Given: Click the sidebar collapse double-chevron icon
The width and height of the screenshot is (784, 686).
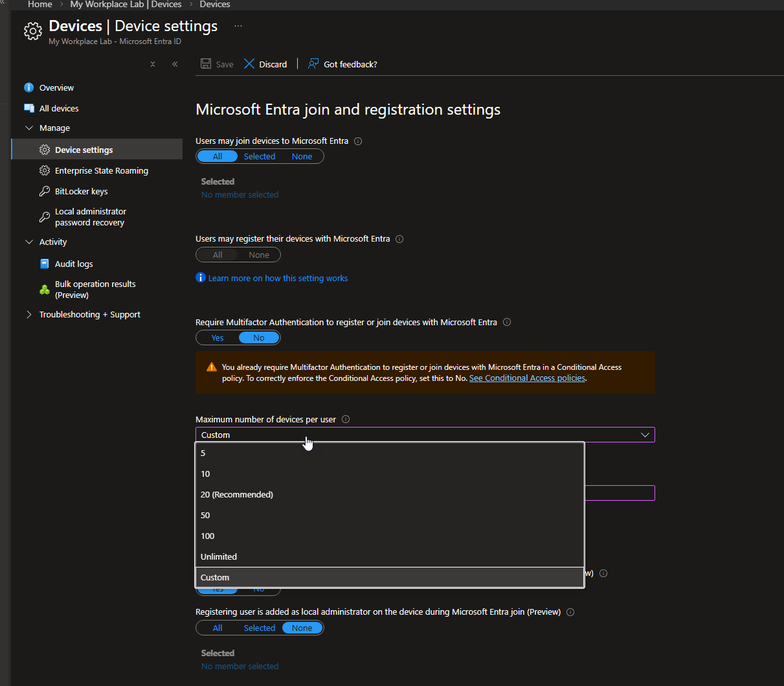Looking at the screenshot, I should coord(175,64).
